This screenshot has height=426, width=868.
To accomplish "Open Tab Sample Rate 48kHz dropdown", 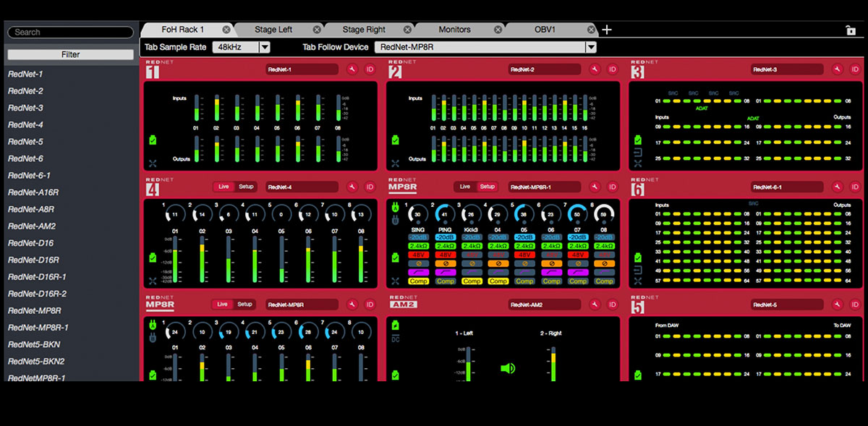I will coord(242,47).
